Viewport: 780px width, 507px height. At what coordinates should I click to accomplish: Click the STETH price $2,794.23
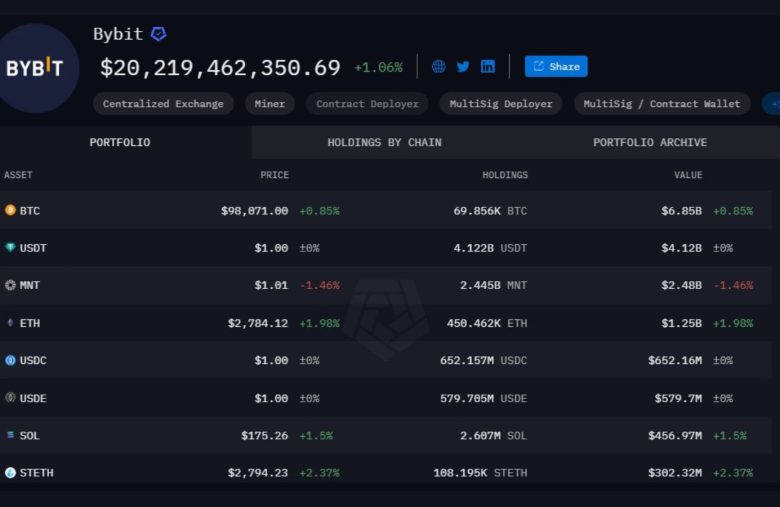pos(258,473)
